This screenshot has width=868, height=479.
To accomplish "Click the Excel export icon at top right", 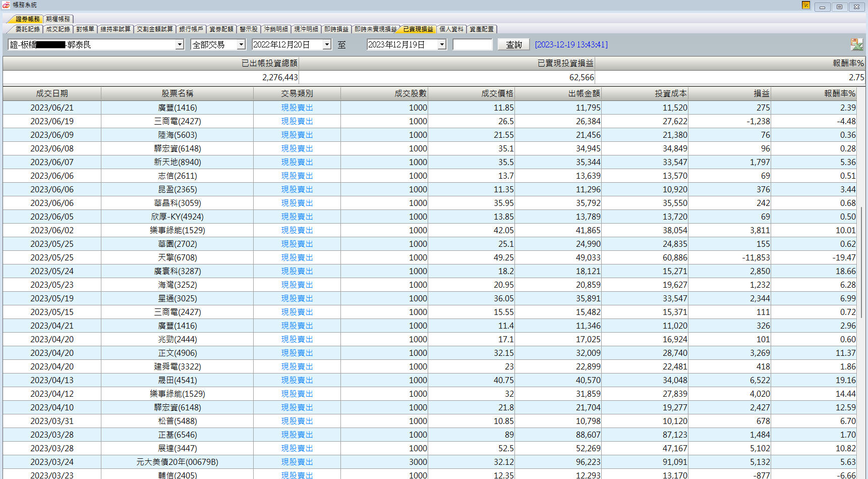I will [x=856, y=44].
